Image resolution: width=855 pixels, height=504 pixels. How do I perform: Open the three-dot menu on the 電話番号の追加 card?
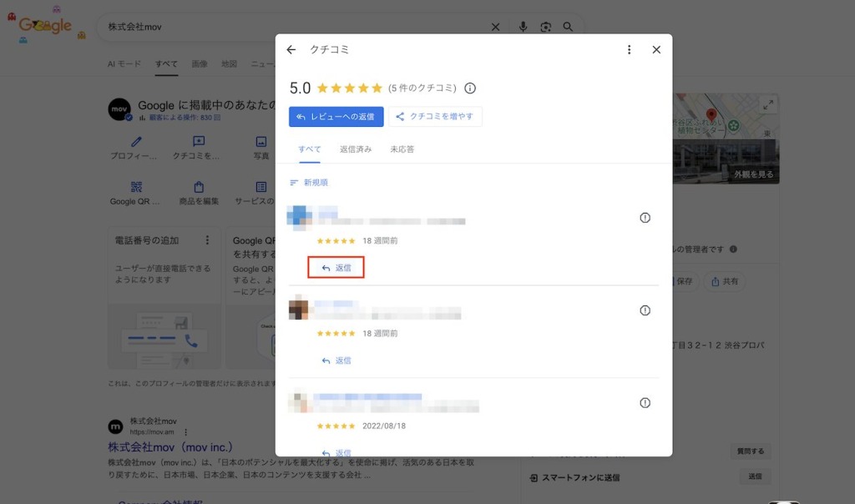point(208,240)
